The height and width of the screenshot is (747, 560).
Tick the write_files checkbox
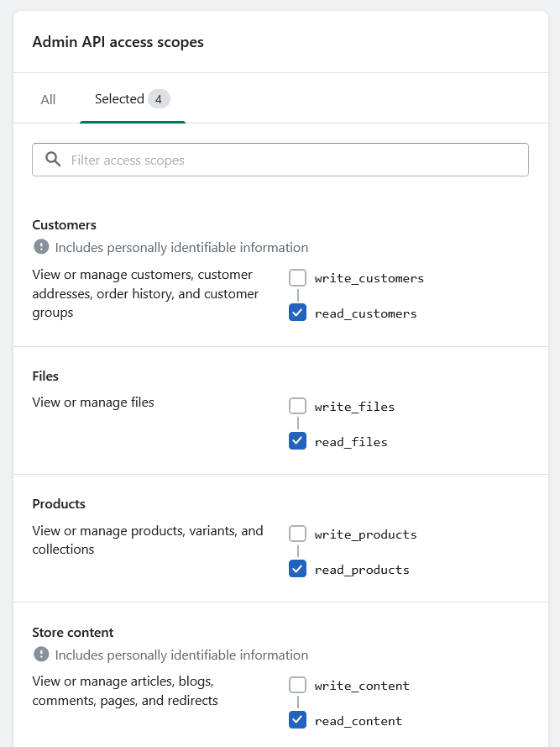click(297, 407)
